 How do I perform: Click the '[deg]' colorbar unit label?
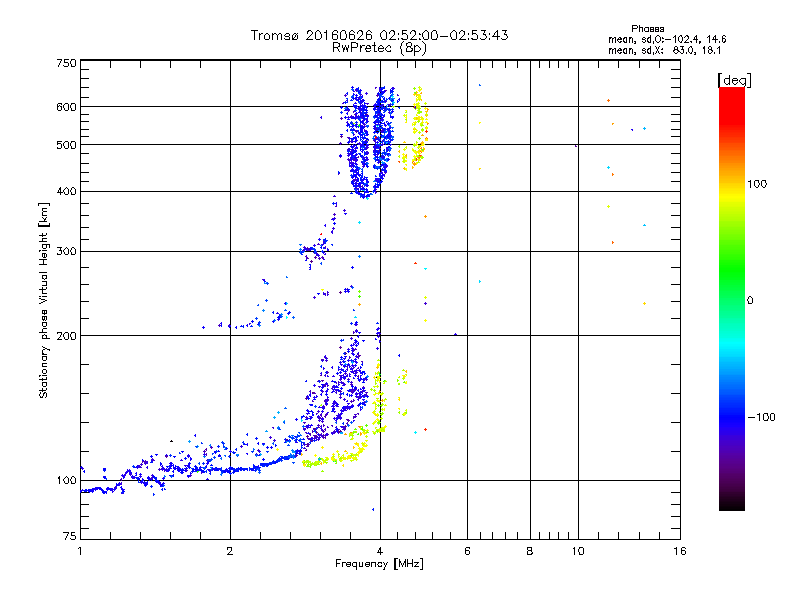(734, 80)
